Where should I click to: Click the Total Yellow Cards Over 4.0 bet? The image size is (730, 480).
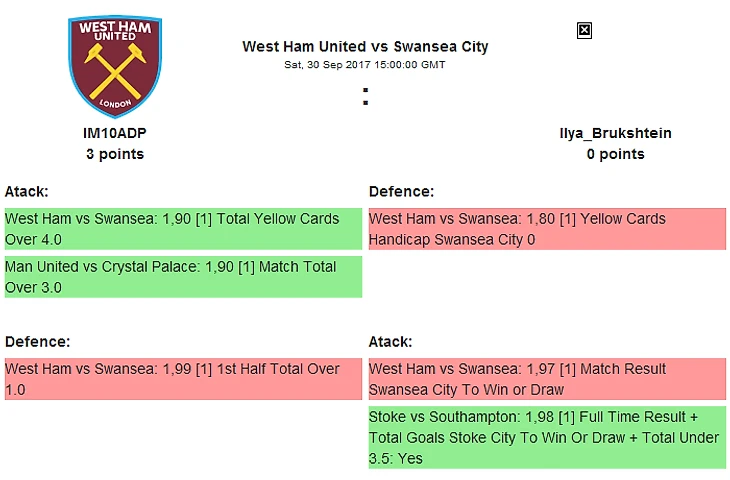click(183, 229)
